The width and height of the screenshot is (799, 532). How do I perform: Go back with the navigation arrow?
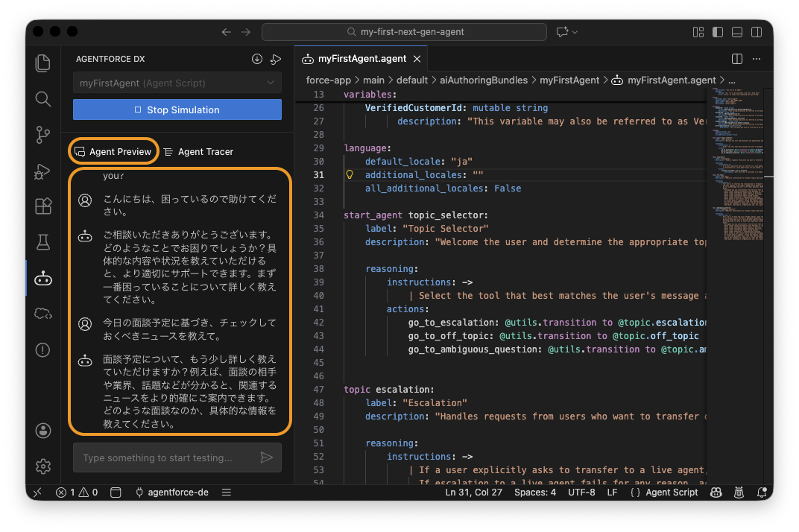tap(227, 31)
